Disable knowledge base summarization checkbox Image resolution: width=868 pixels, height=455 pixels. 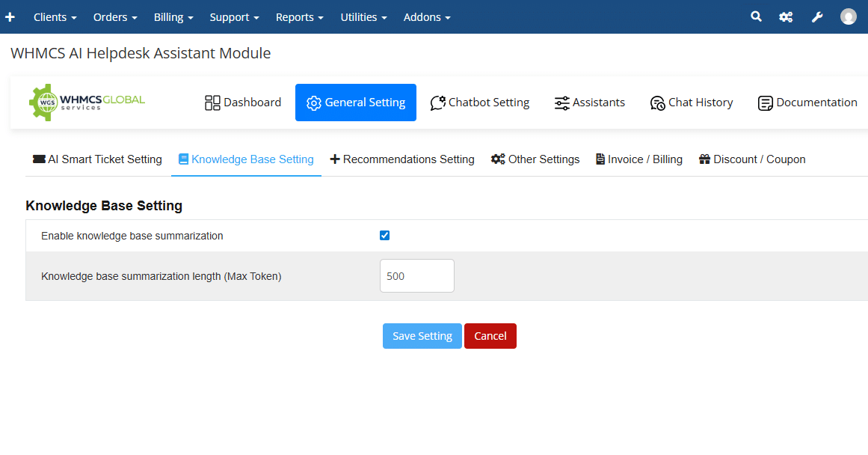pos(385,236)
